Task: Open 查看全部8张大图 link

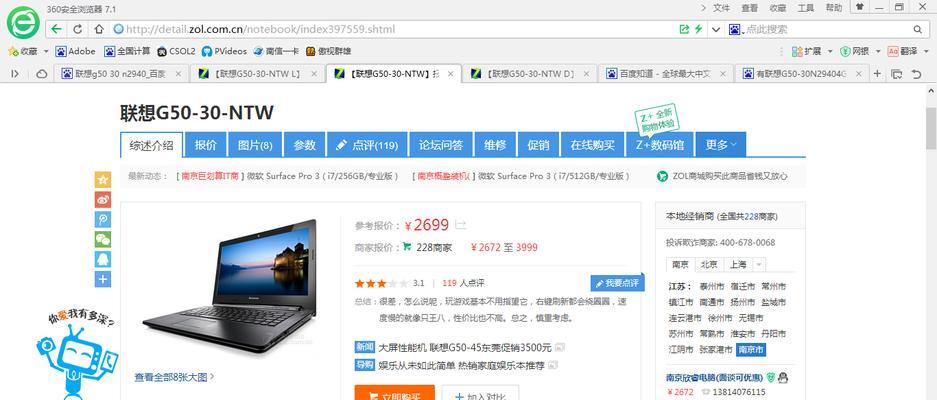Action: pyautogui.click(x=174, y=377)
